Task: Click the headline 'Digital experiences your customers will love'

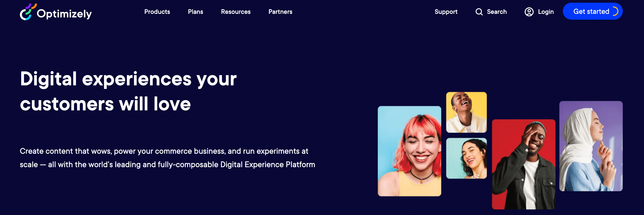Action: [128, 91]
